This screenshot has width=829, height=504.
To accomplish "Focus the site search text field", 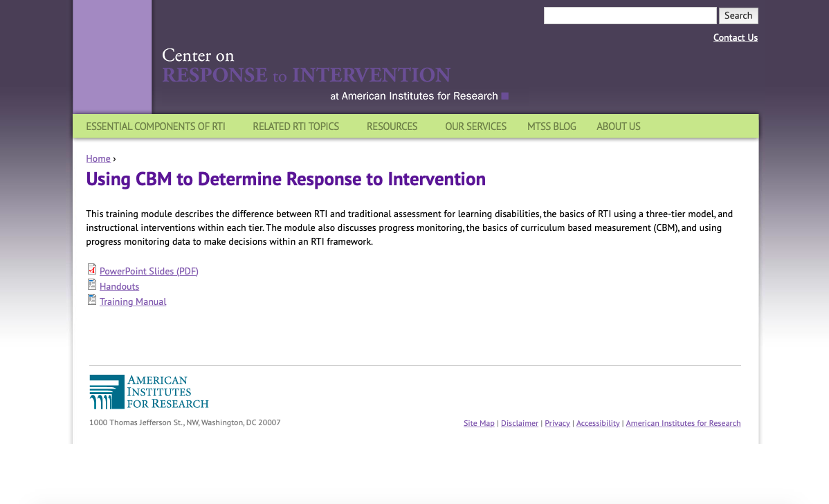I will 630,15.
